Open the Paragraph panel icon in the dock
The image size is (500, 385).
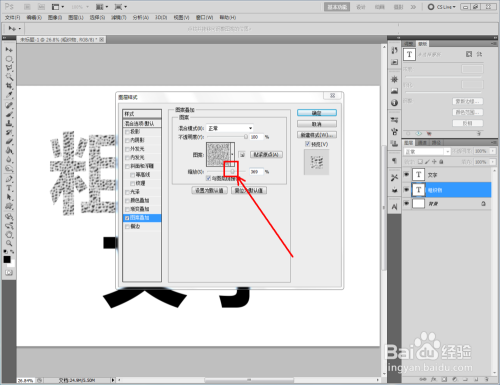(395, 161)
